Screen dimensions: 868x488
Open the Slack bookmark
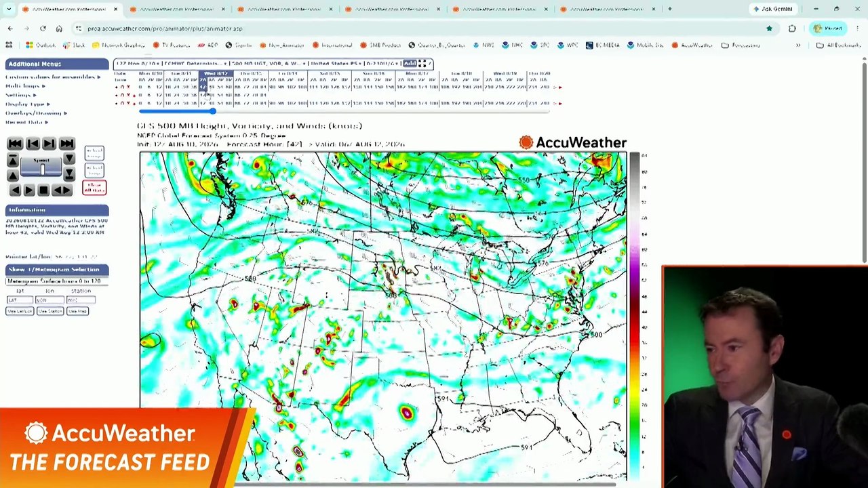click(74, 45)
